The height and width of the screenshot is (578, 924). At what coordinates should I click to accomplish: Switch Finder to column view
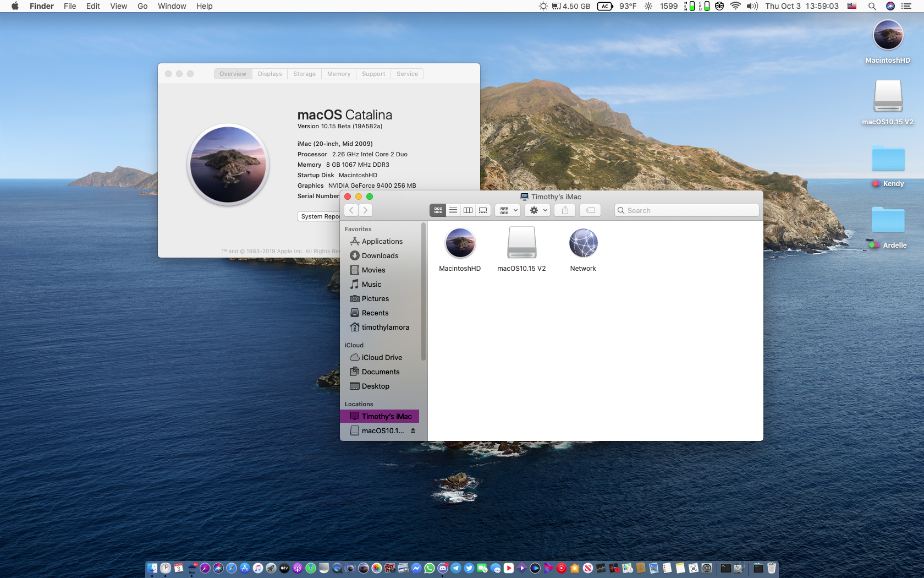468,210
